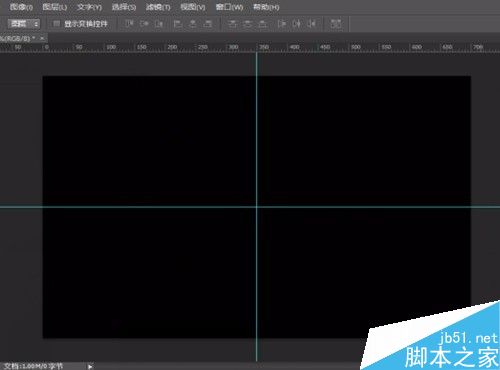Click the horizontal ruler at mark 100
The image size is (500, 370).
111,47
